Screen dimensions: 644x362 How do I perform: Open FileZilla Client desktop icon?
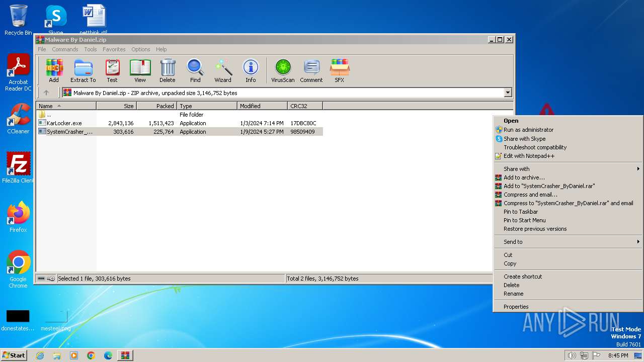point(18,168)
